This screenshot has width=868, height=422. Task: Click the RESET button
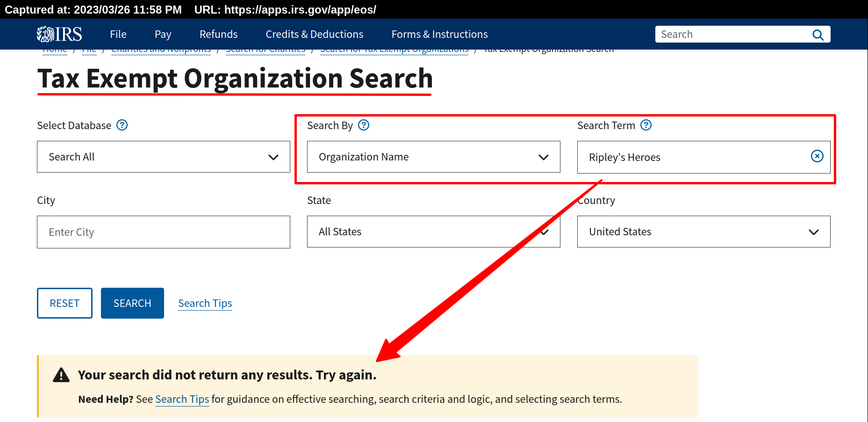click(x=65, y=303)
